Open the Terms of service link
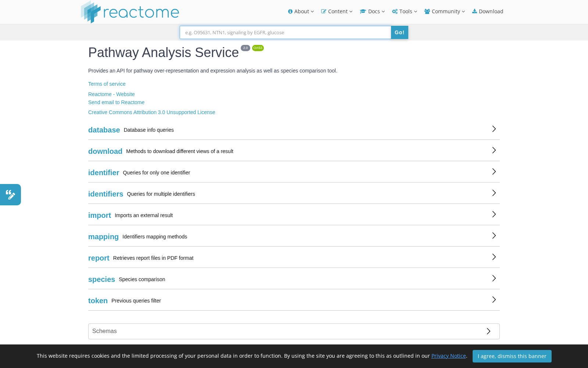Image resolution: width=588 pixels, height=368 pixels. pos(107,84)
